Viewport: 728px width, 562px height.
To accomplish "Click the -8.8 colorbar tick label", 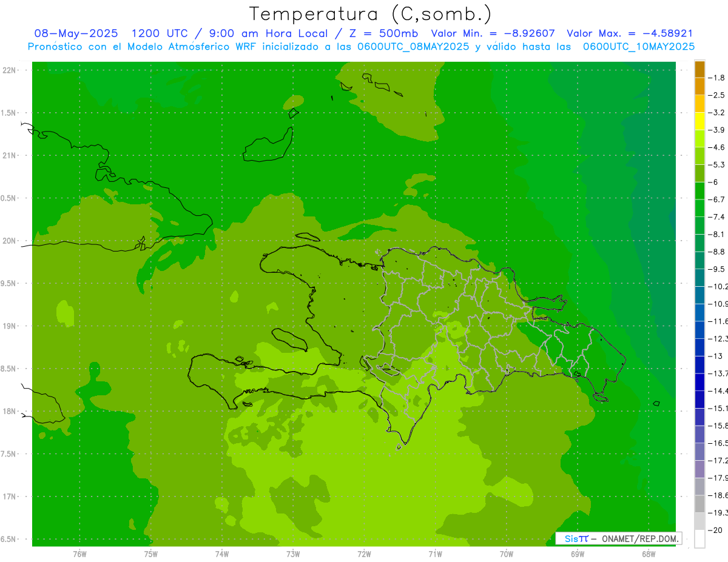I will point(716,252).
